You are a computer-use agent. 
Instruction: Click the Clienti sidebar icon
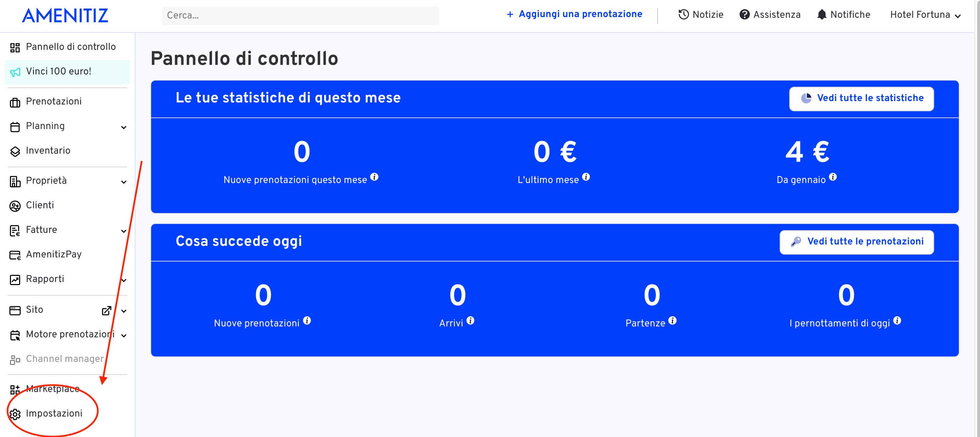pos(15,206)
